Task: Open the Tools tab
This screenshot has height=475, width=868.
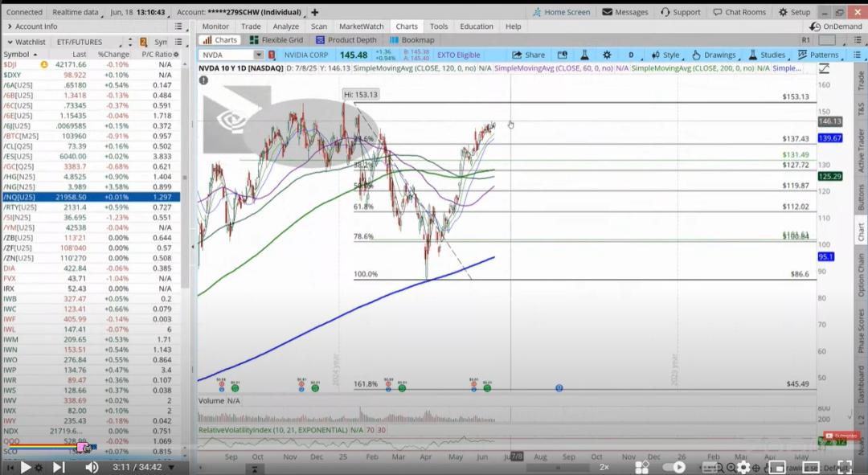Action: pyautogui.click(x=439, y=26)
